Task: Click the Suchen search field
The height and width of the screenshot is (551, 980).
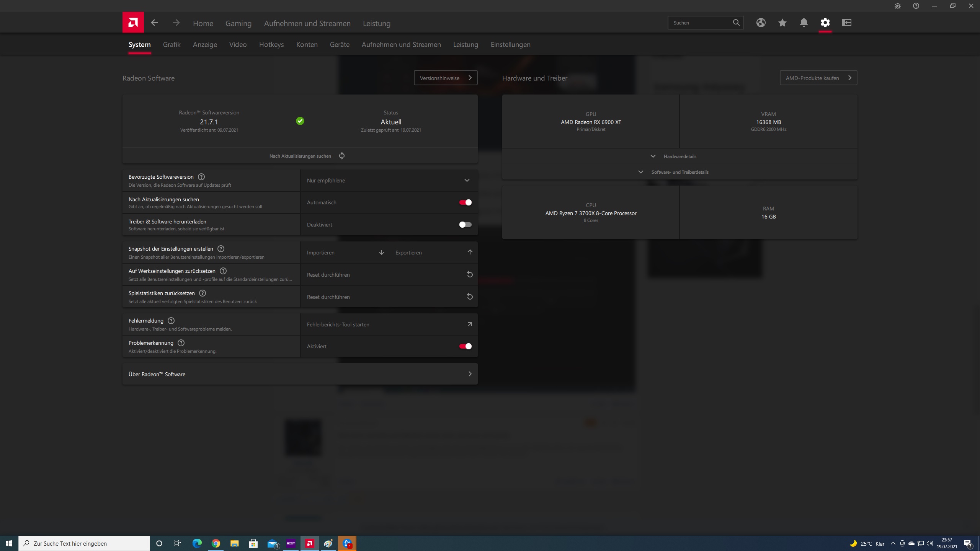Action: [x=700, y=23]
